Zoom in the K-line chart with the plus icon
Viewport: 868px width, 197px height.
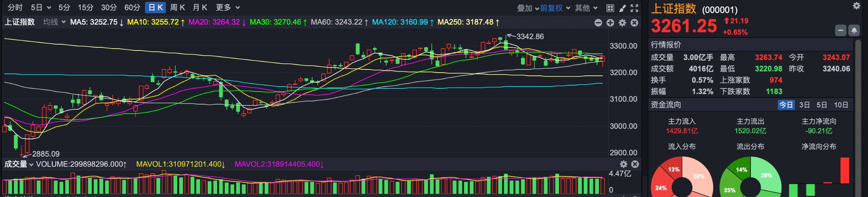(610, 23)
